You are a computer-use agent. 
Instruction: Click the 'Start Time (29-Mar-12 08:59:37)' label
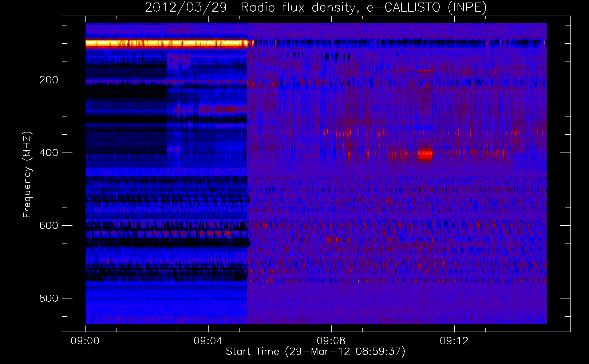coord(316,352)
